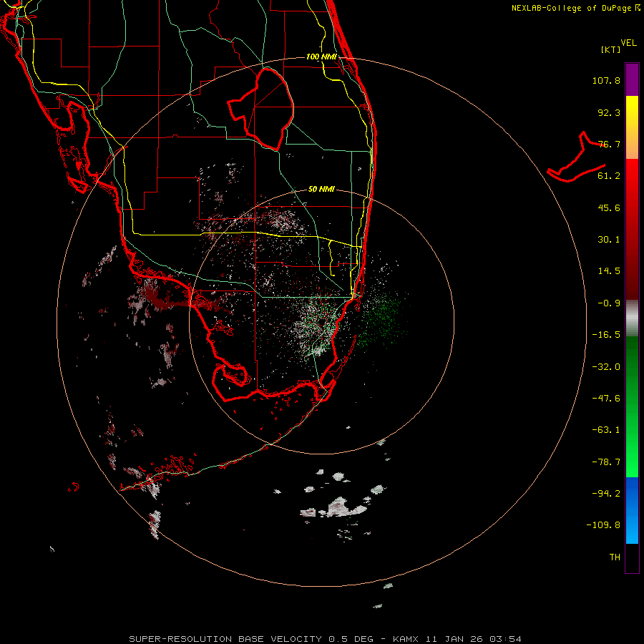Viewport: 644px width, 644px height.
Task: Click Lake Okeechobee outline on map
Action: 261,109
